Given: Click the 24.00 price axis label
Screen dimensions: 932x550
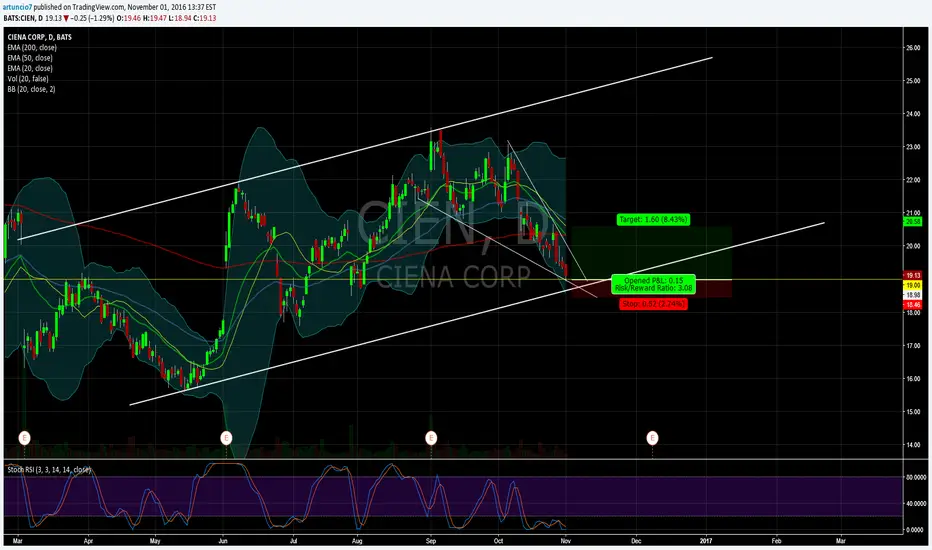Looking at the screenshot, I should pyautogui.click(x=912, y=114).
